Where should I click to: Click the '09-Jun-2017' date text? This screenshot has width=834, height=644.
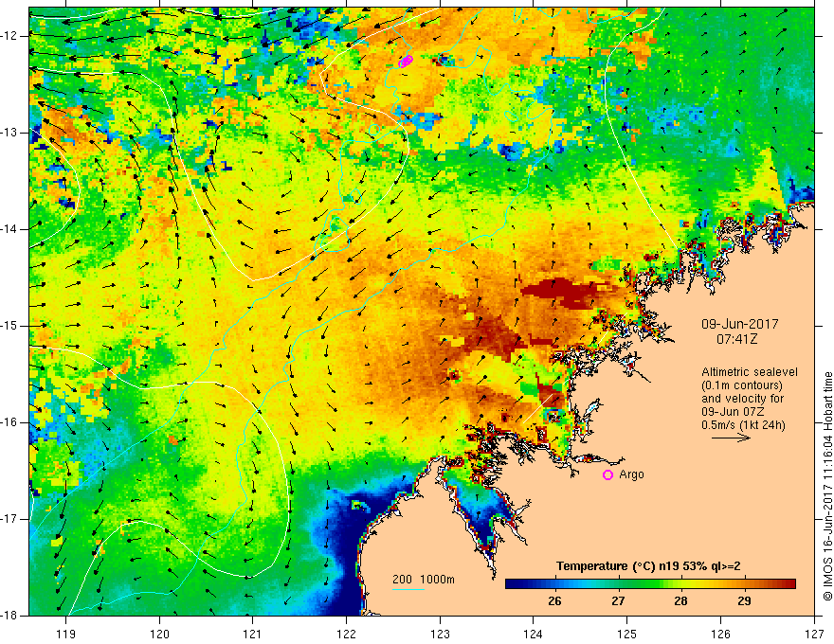(x=740, y=324)
